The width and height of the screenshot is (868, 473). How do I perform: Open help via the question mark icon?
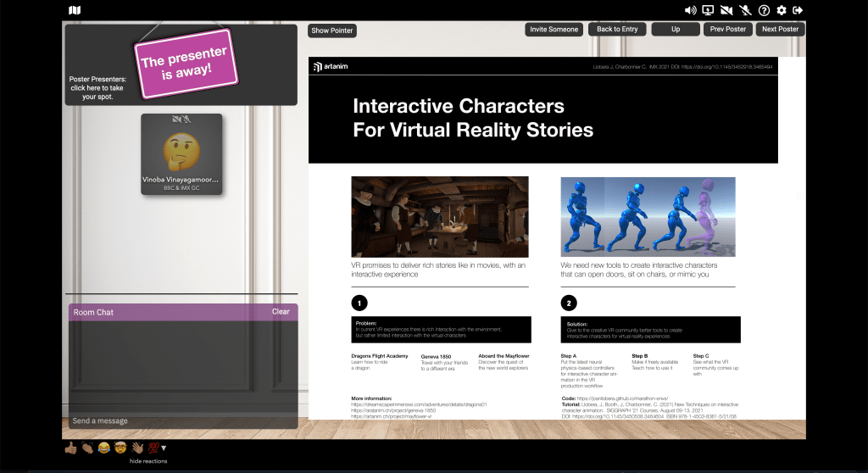click(x=764, y=10)
